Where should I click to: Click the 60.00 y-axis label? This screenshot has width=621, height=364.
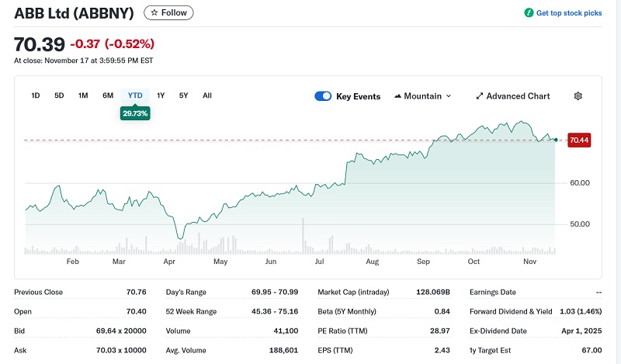(580, 183)
